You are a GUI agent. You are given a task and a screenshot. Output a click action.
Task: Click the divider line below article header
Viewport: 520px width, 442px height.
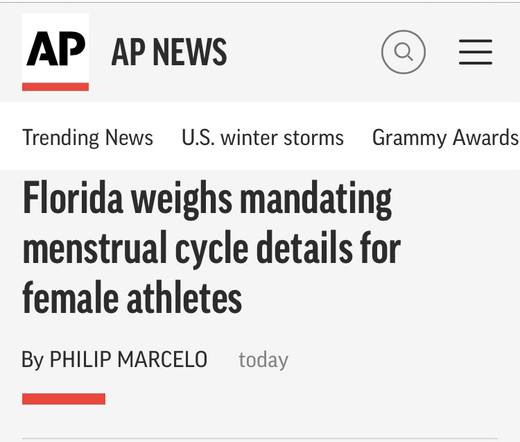(260, 439)
